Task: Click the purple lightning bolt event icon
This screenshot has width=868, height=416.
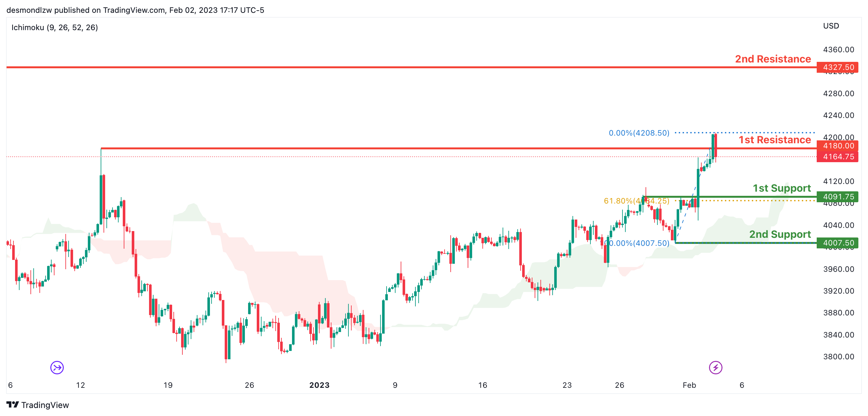Action: [715, 367]
